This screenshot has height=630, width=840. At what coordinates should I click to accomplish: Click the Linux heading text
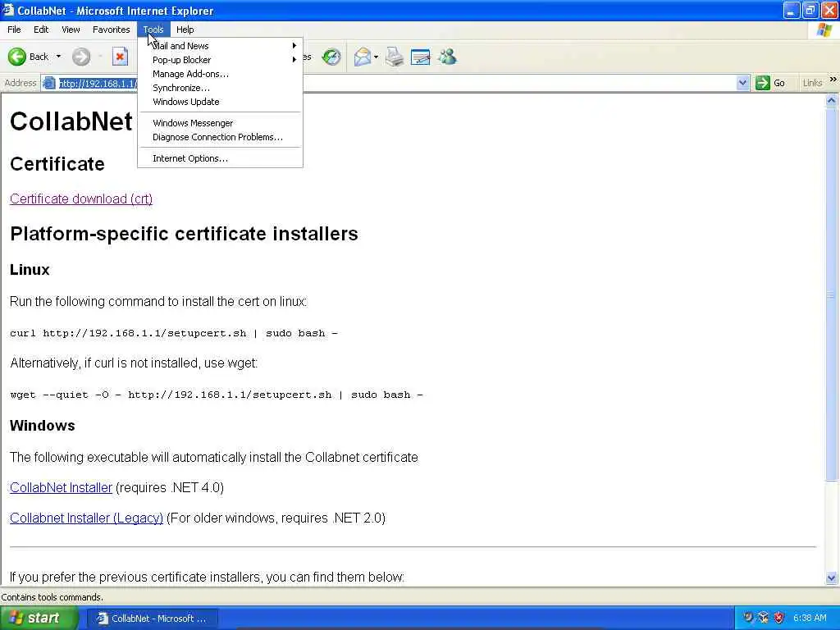click(x=30, y=269)
